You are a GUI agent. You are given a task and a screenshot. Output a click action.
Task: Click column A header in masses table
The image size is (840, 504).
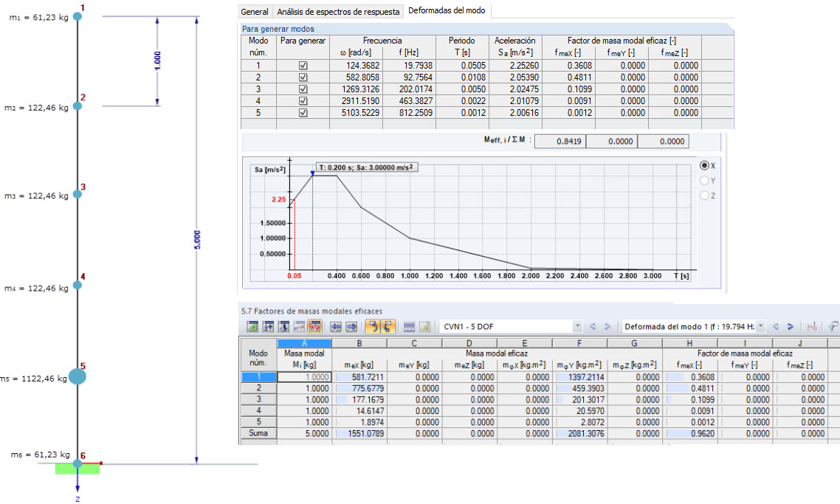click(304, 343)
